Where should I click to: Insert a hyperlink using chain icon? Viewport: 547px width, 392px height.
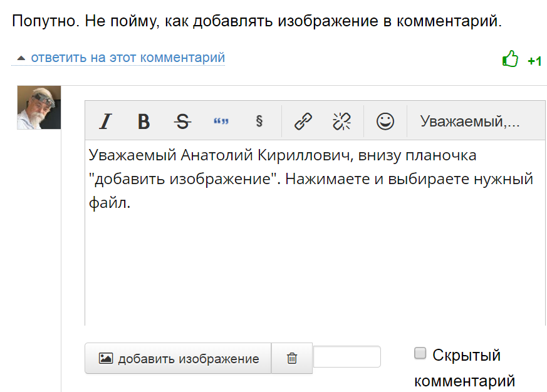(303, 121)
